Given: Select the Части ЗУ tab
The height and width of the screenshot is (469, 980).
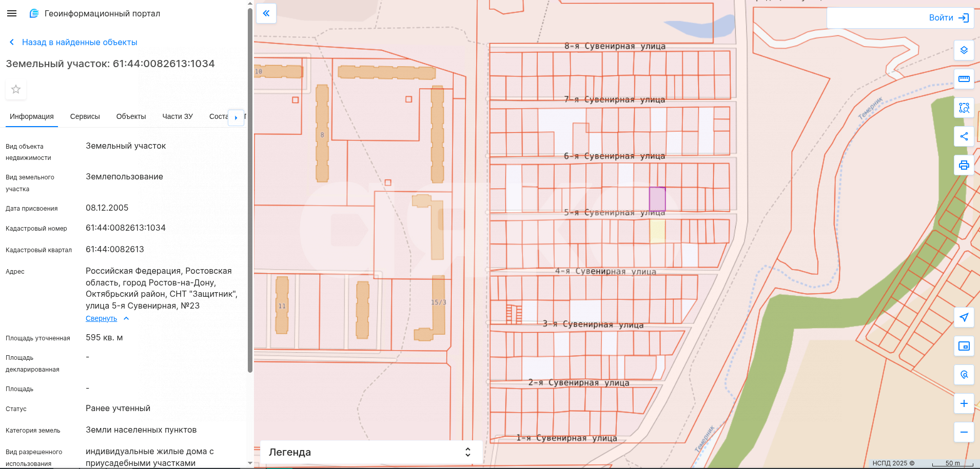Looking at the screenshot, I should (178, 116).
